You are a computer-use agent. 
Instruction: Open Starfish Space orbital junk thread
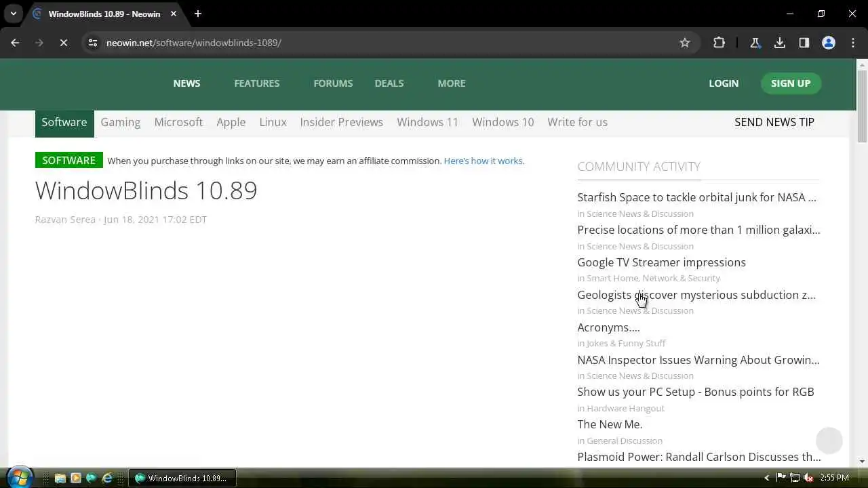(x=696, y=197)
